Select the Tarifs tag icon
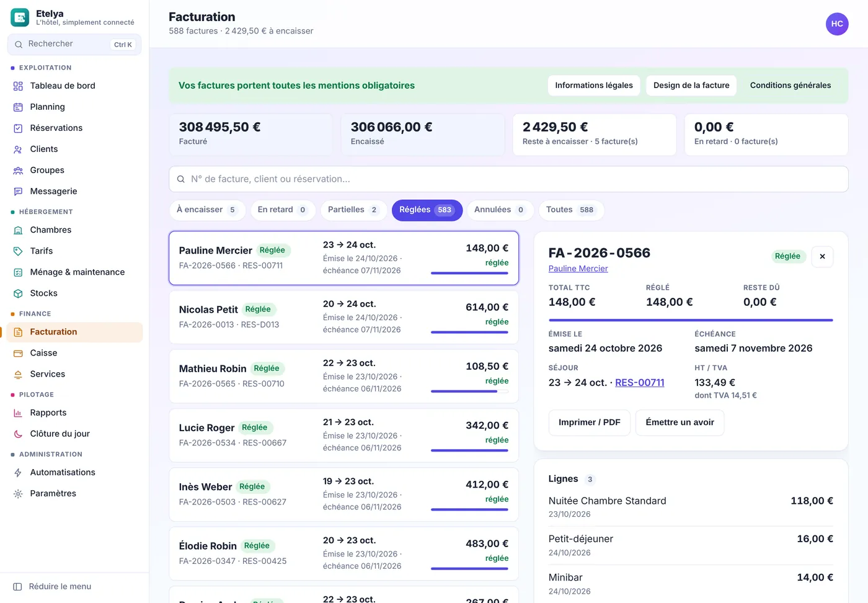 (x=18, y=251)
